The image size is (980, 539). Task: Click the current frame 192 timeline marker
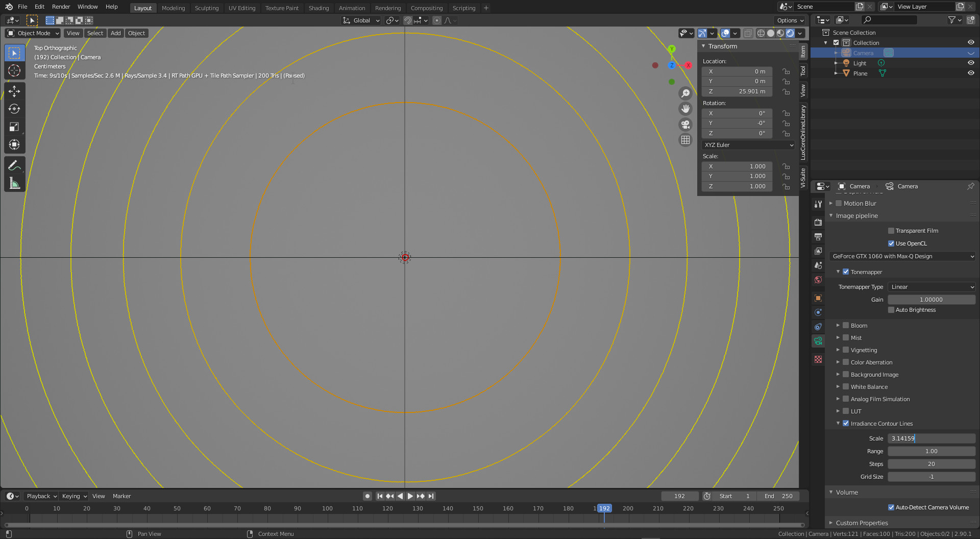click(x=604, y=508)
